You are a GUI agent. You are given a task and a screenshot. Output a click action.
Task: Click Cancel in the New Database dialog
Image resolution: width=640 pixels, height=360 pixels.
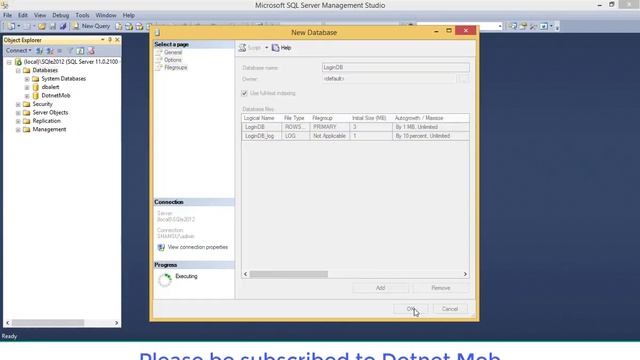[449, 309]
